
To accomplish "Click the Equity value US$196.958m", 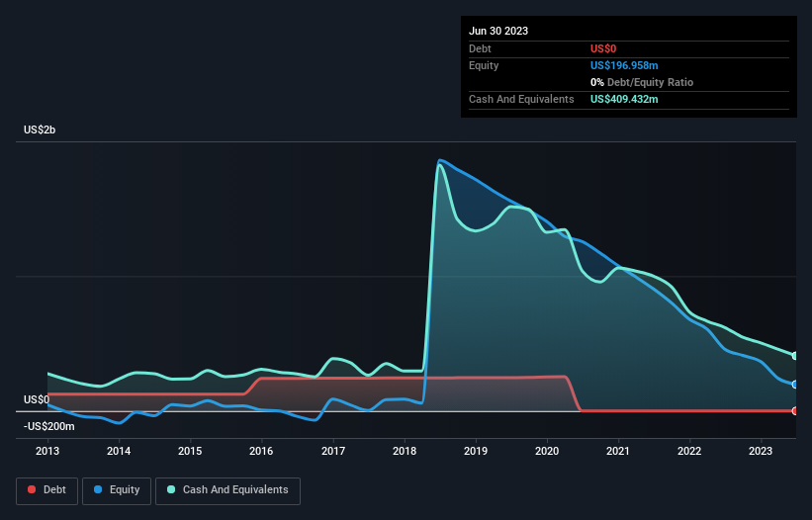I will [624, 65].
